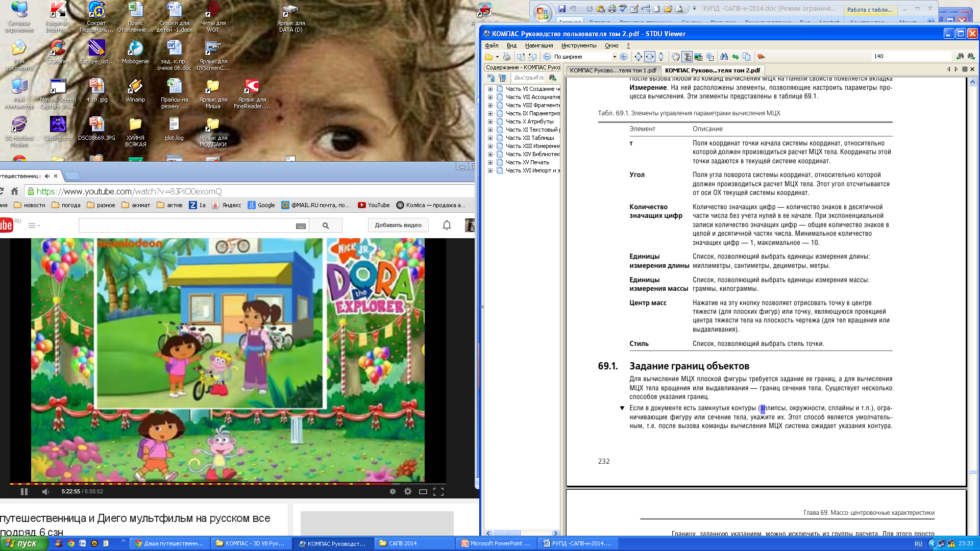
Task: Start quick search in contents panel
Action: [552, 78]
